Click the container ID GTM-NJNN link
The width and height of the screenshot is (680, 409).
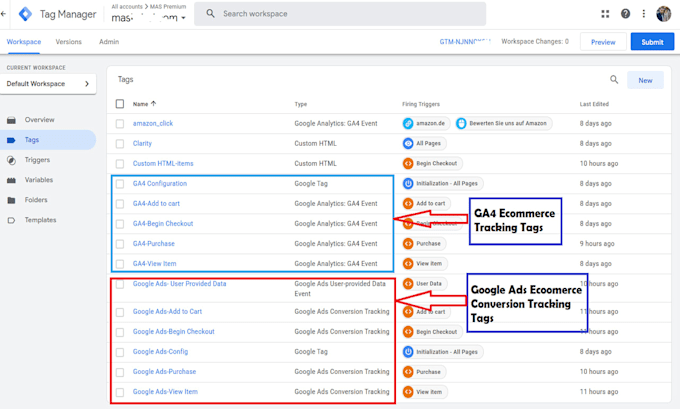tap(465, 42)
